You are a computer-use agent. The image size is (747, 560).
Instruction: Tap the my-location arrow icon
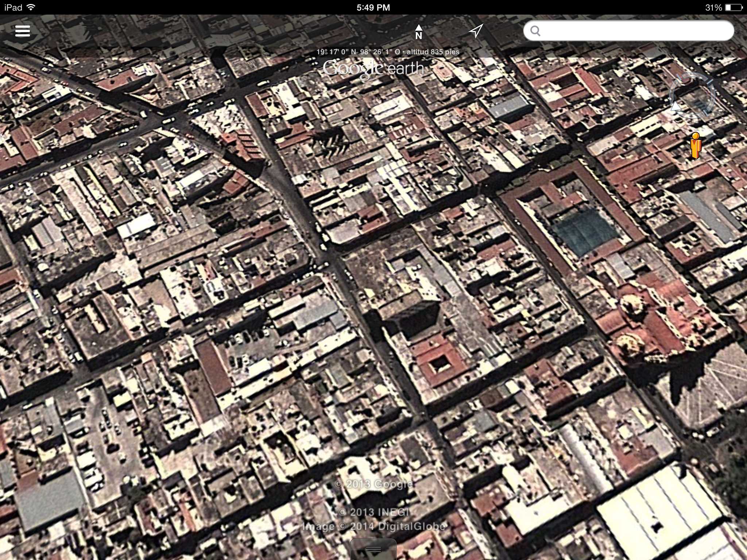[476, 31]
